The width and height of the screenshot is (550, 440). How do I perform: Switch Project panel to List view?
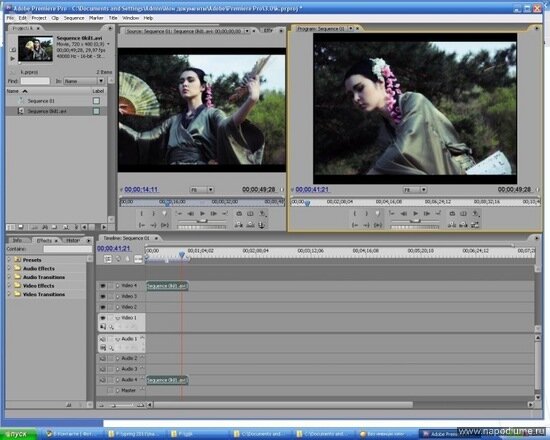click(x=11, y=227)
